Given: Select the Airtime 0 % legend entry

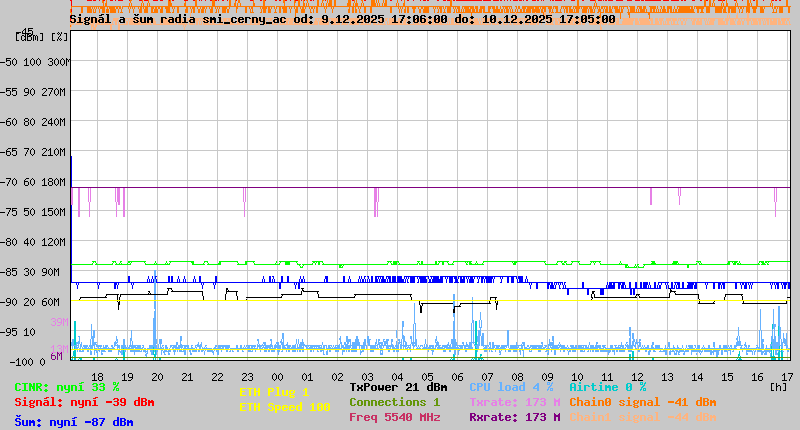Looking at the screenshot, I should click(x=607, y=387).
